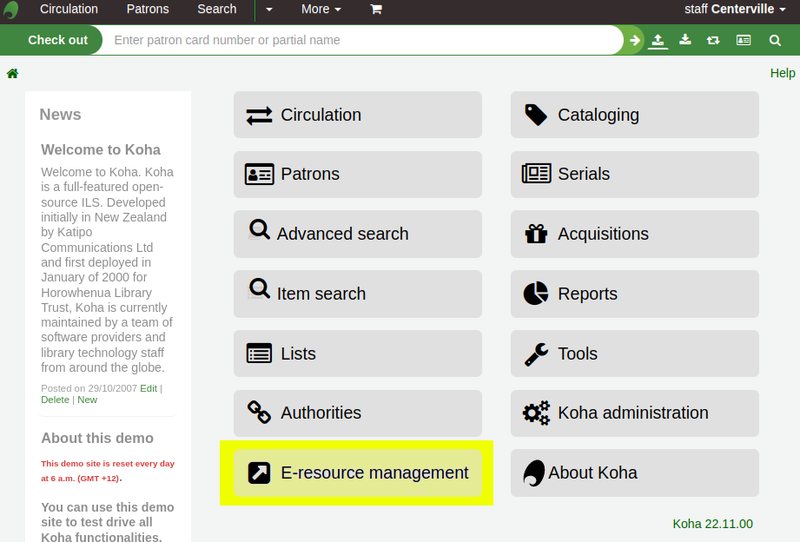Open Circulation in the top navigation
This screenshot has width=800, height=542.
pyautogui.click(x=69, y=9)
